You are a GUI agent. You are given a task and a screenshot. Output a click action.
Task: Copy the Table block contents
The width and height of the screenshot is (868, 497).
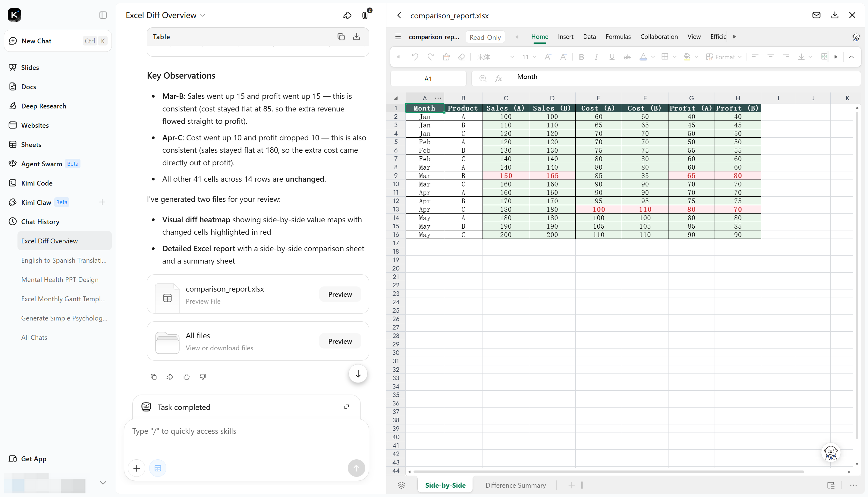point(341,36)
